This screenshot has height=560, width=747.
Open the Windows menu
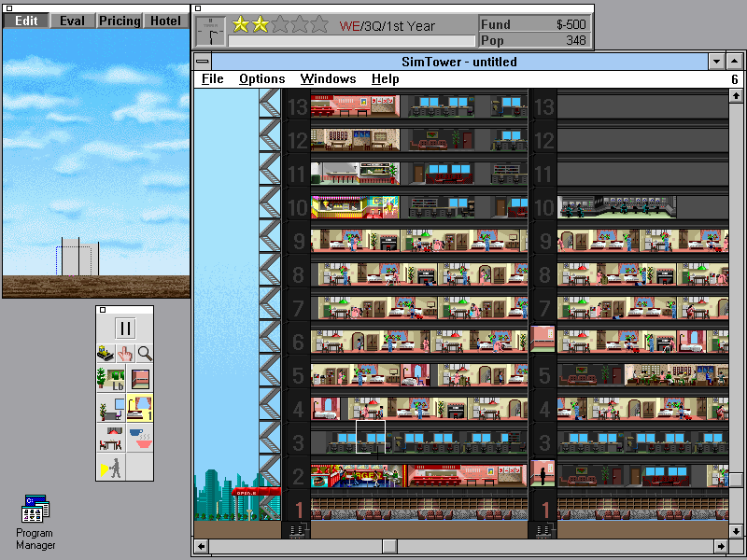pyautogui.click(x=329, y=79)
